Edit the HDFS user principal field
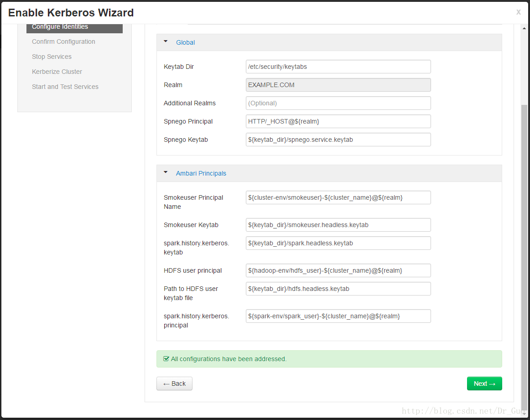 tap(338, 270)
